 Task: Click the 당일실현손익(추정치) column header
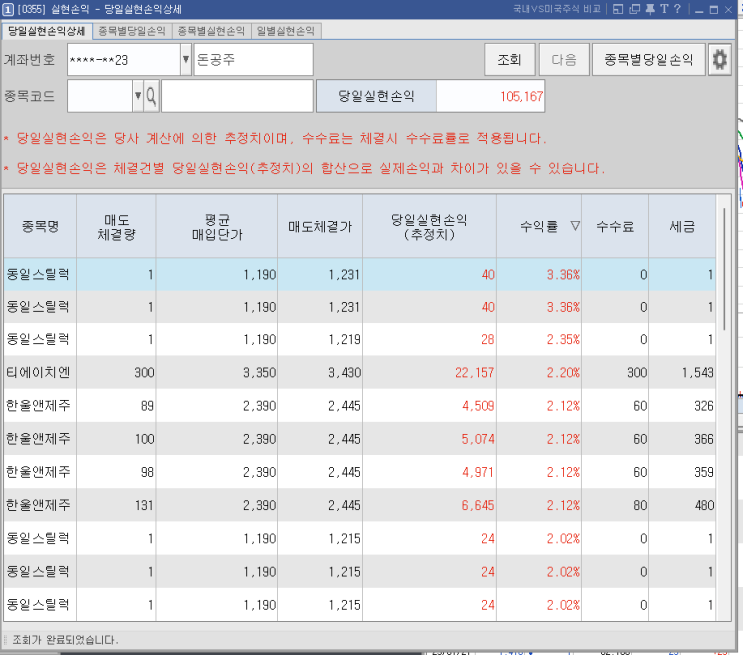point(429,227)
